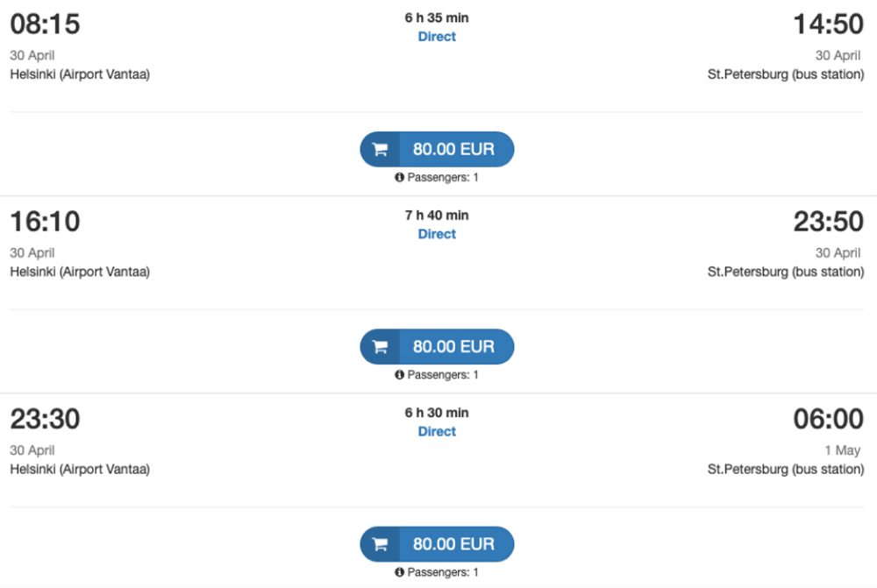Click the 14:50 arrival time
Screen dimensions: 877x588
point(829,24)
